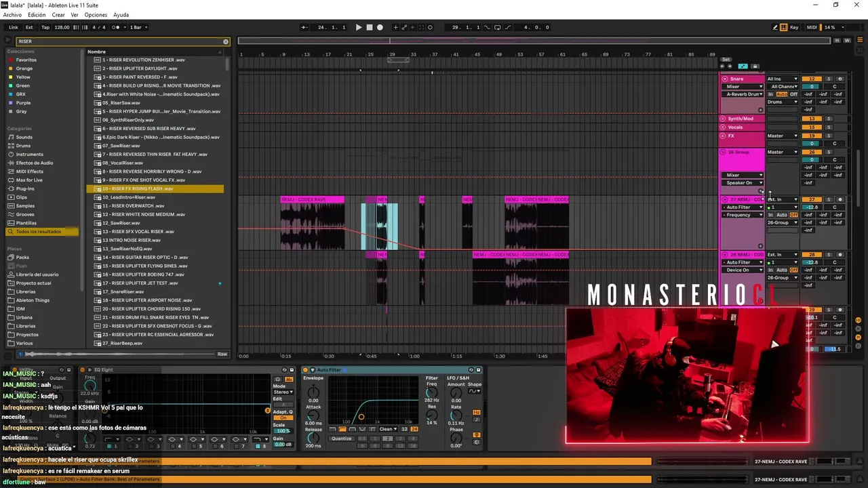868x488 pixels.
Task: Toggle the Ext sync button
Action: (29, 27)
